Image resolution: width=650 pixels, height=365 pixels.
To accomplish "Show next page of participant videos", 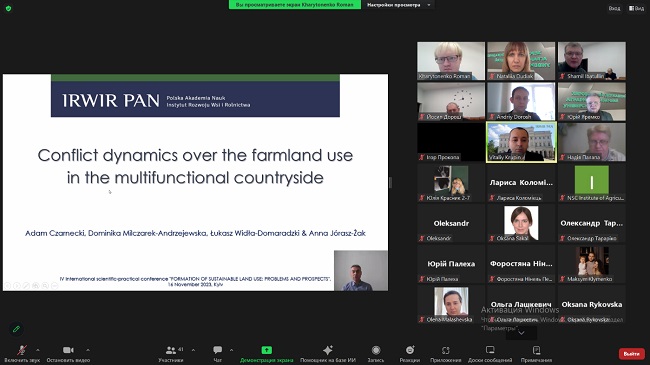I will tap(521, 333).
